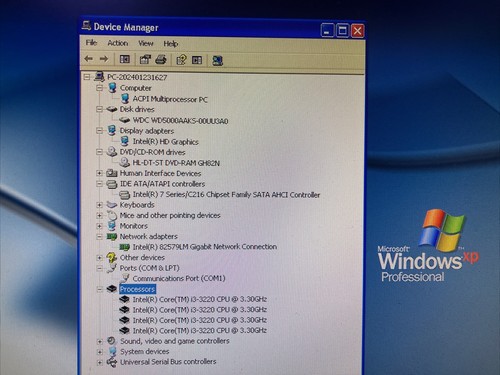Click the Disk drives category icon
Screen dimensions: 500x375
[112, 109]
